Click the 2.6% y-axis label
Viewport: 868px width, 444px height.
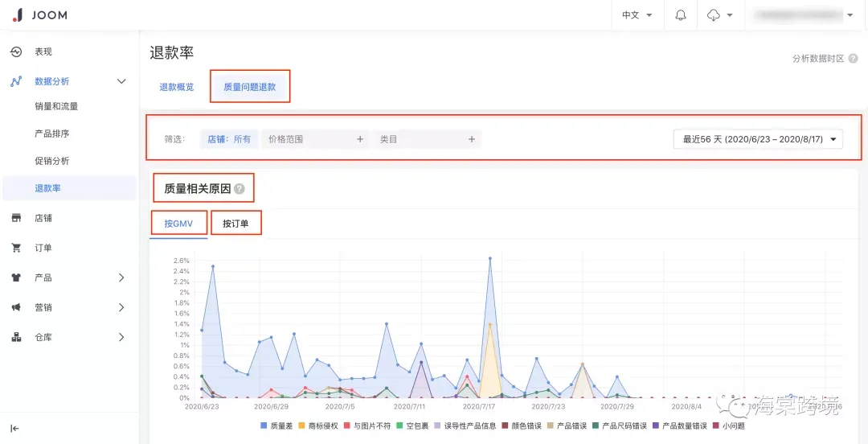(182, 261)
